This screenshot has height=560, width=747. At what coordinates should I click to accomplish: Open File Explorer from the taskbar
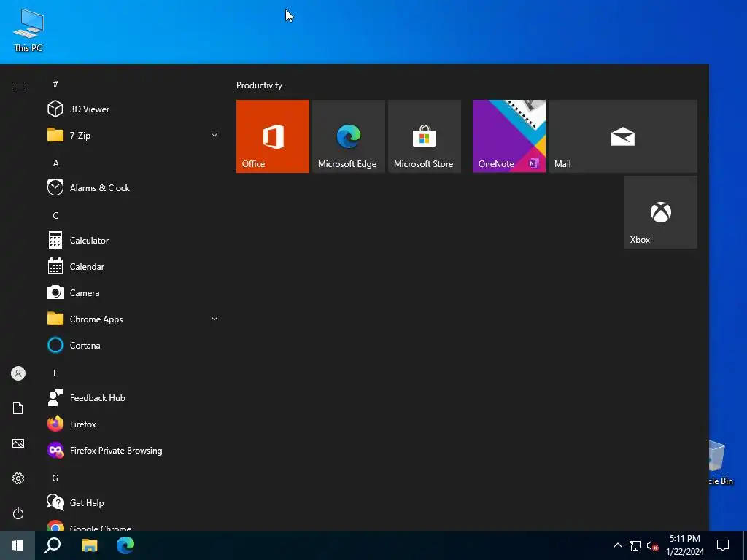[x=89, y=545]
